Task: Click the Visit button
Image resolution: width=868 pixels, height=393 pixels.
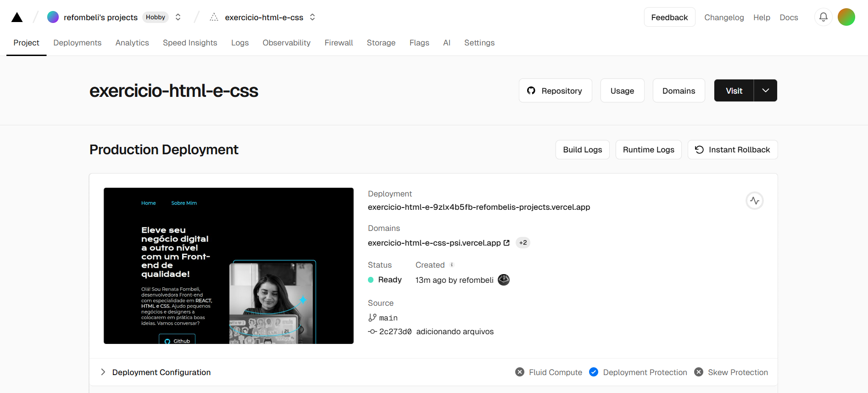Action: [x=734, y=90]
